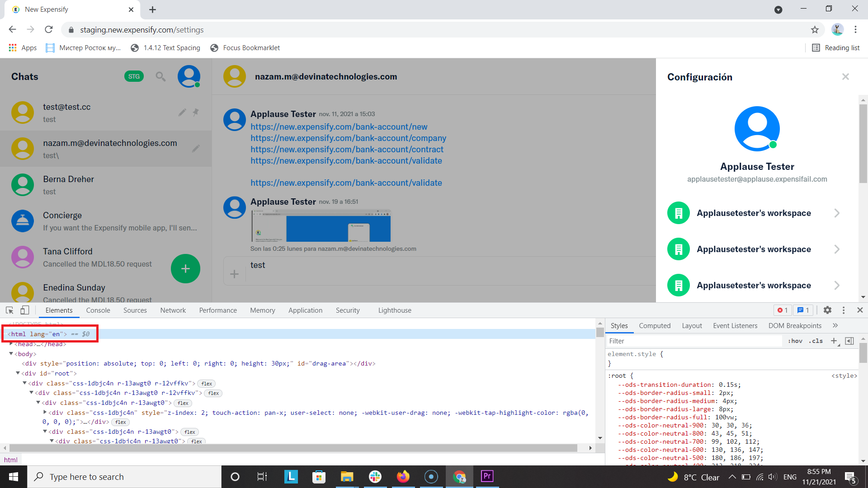Open Task View on the taskbar
The width and height of the screenshot is (868, 488).
coord(262,477)
